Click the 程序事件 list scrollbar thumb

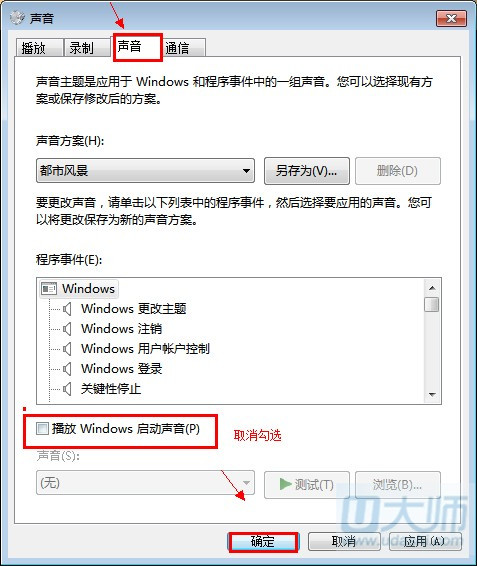432,304
